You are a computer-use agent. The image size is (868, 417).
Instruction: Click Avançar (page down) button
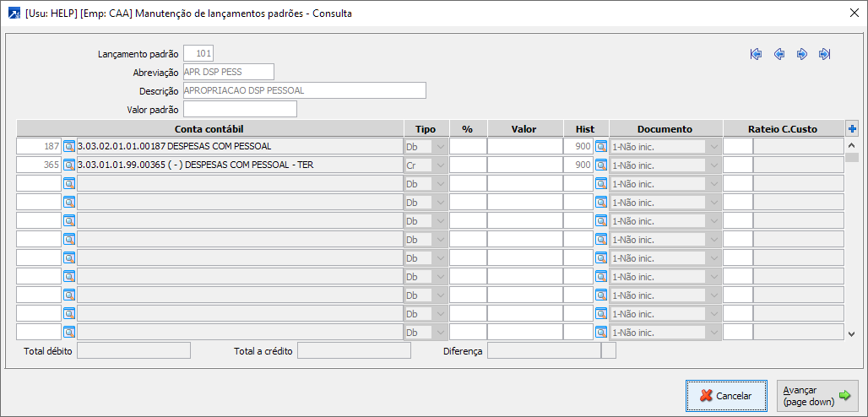click(816, 396)
